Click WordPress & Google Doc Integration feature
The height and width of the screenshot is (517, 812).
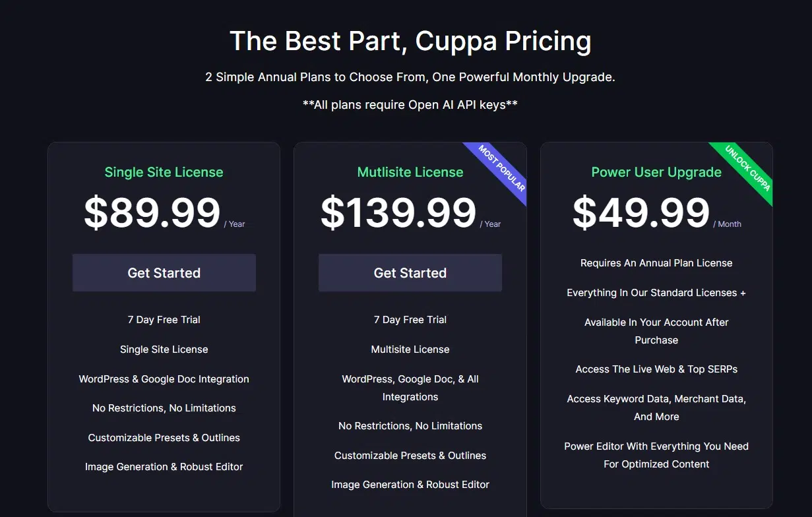(164, 379)
